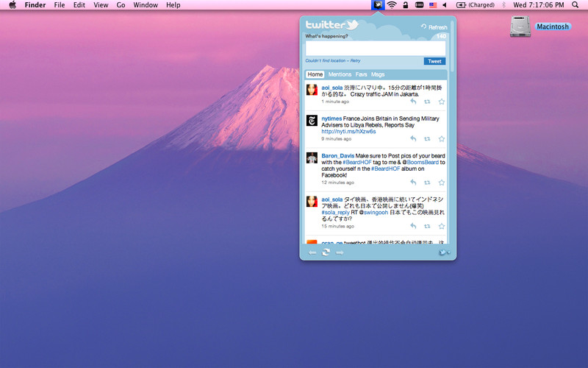Click the keyboard viewer icon beside the lock
The image size is (588, 368).
click(x=419, y=5)
